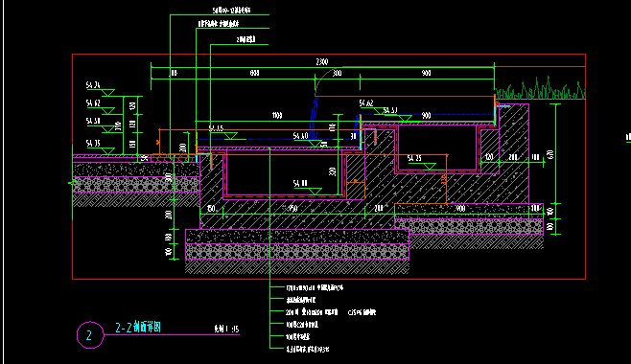Click the 2300 overall dimension text
631x364 pixels.
[322, 62]
